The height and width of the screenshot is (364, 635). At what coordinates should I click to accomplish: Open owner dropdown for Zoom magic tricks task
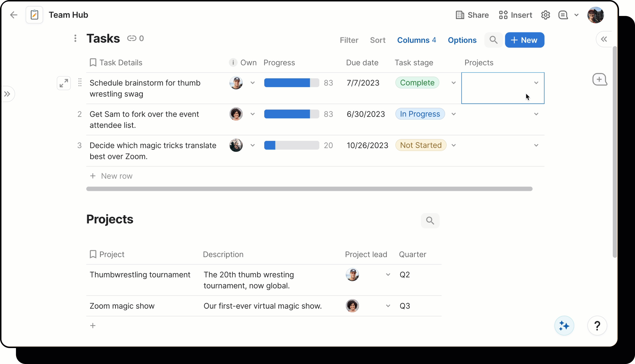coord(253,145)
